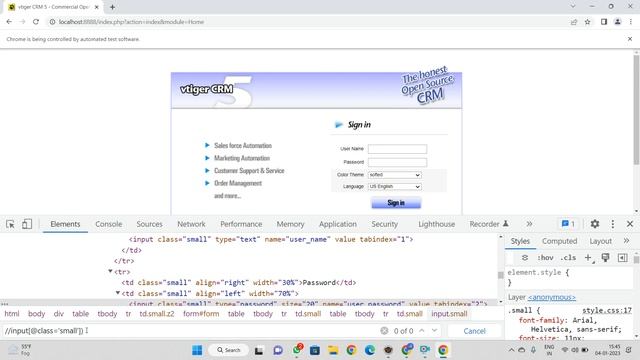Open a new browser tab
Screen dimensions: 640x360
112,7
